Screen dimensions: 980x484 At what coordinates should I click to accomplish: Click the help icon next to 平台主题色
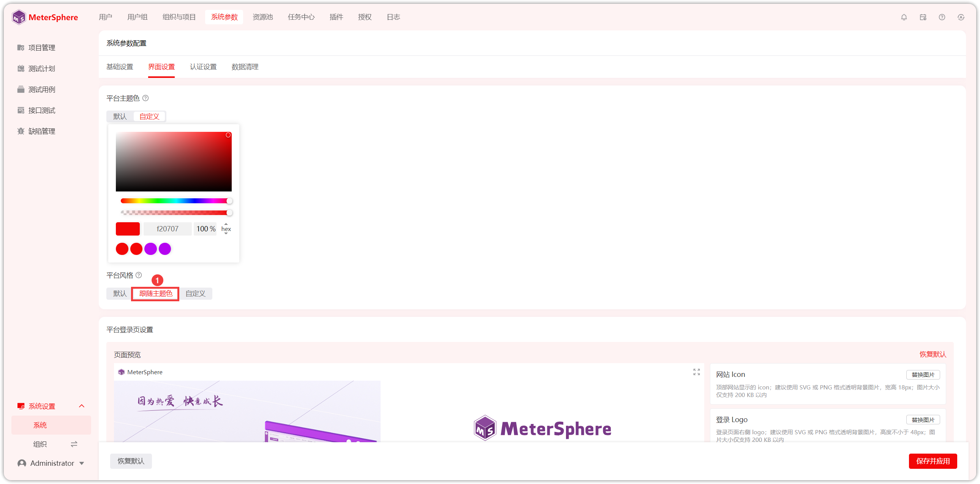pyautogui.click(x=145, y=98)
